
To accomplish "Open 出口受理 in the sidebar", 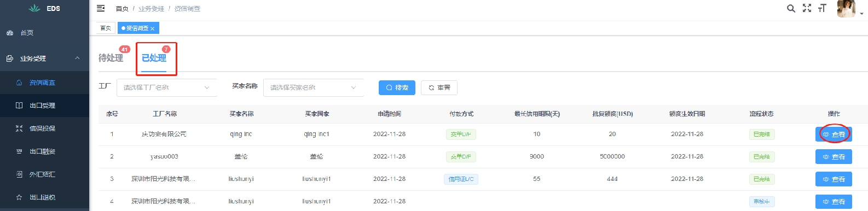I will [44, 106].
